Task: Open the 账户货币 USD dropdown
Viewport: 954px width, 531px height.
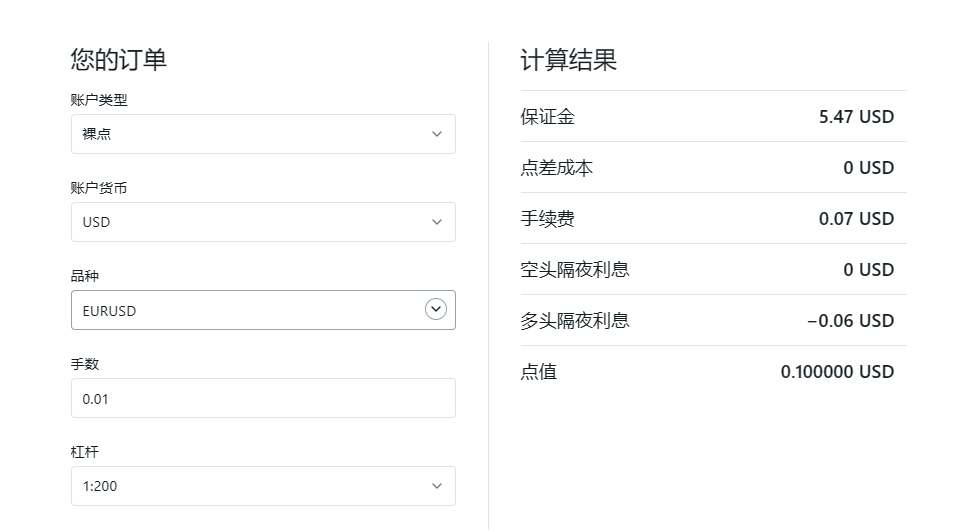Action: coord(263,222)
